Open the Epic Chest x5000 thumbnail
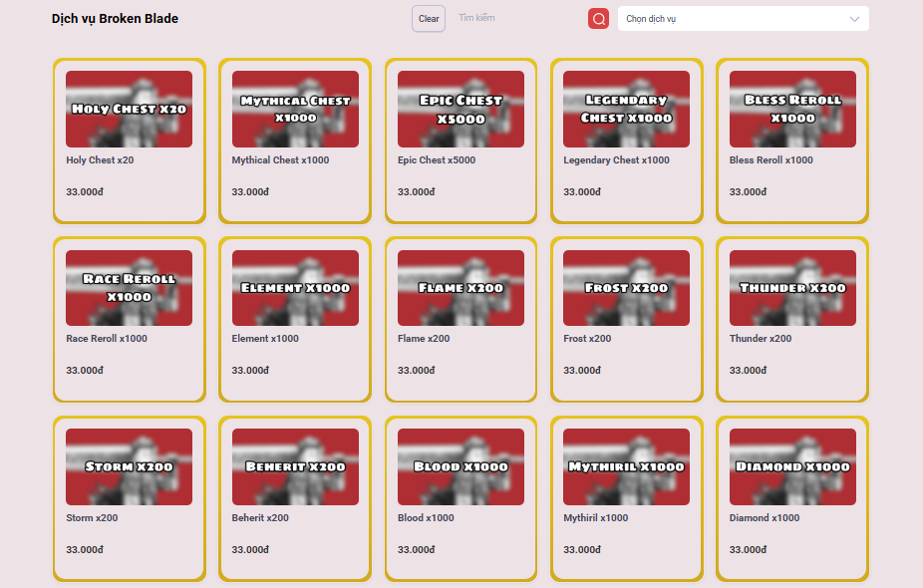The width and height of the screenshot is (923, 588). [461, 109]
